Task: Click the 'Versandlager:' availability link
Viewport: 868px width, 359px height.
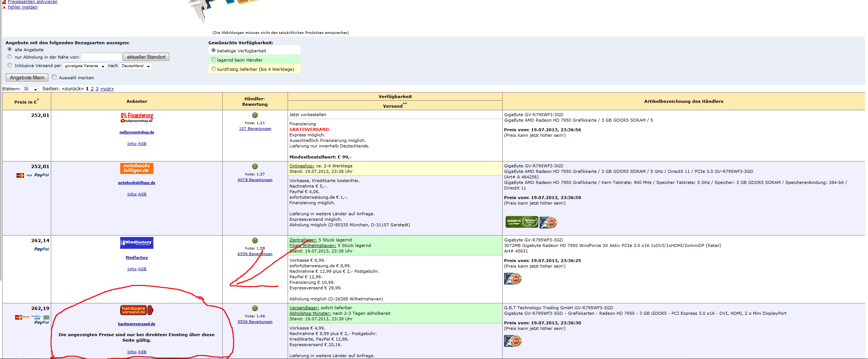Action: pos(304,308)
